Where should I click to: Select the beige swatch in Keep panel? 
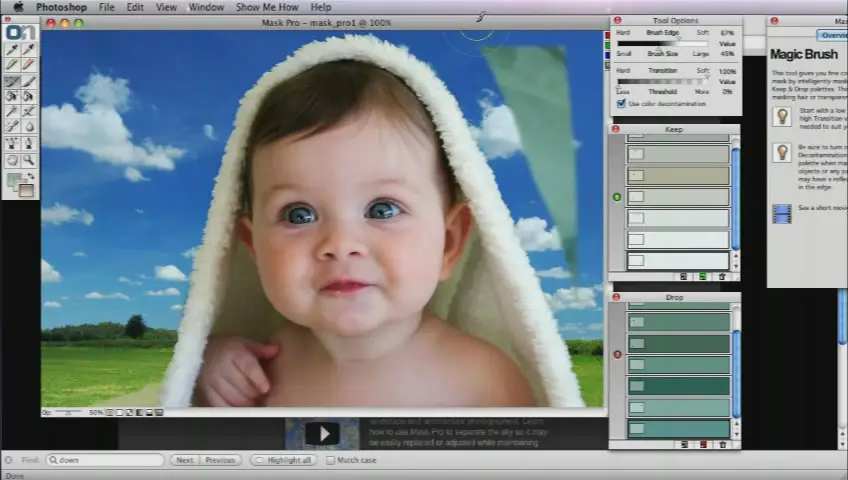pyautogui.click(x=678, y=176)
